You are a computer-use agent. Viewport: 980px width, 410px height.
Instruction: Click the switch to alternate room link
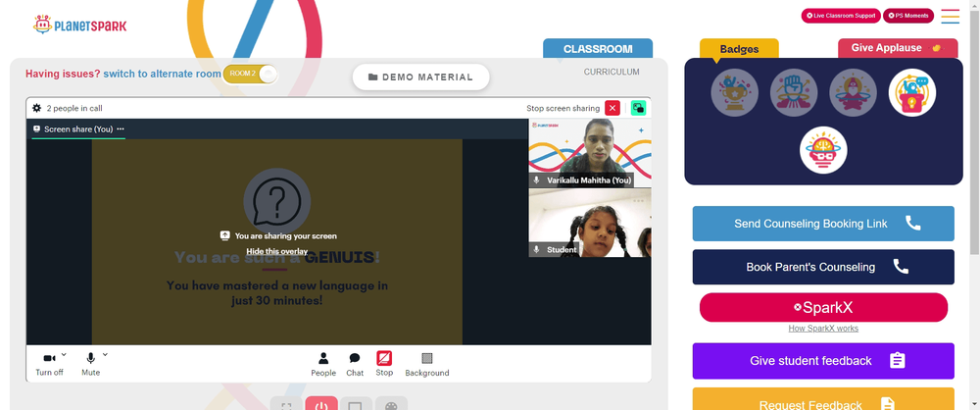coord(162,74)
